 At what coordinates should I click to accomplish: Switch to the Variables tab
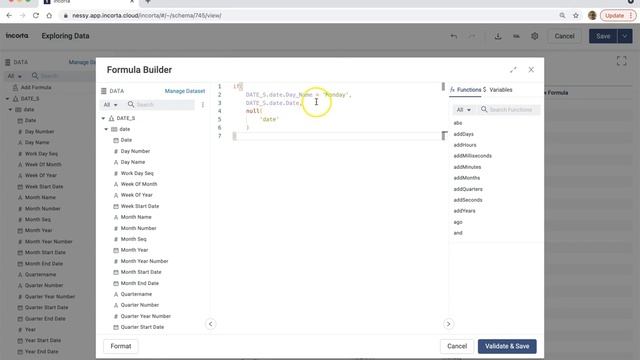tap(498, 90)
